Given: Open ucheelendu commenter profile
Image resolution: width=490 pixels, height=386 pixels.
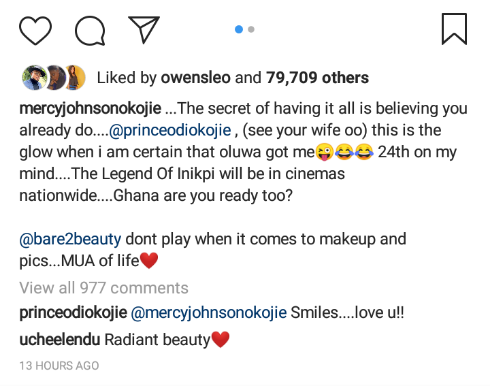Looking at the screenshot, I should click(60, 340).
